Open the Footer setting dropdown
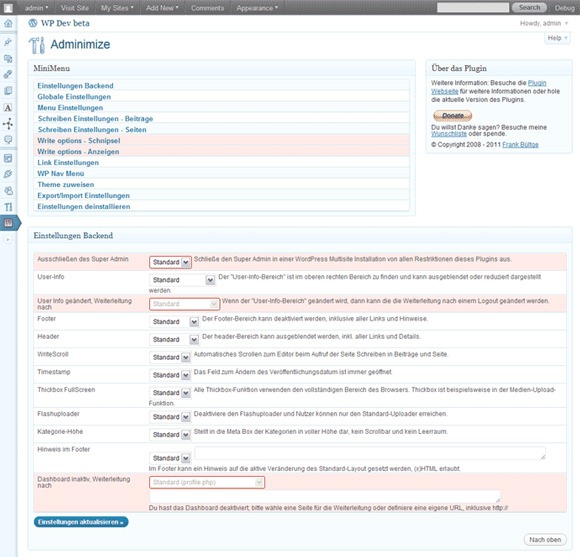Screen dimensions: 580x557 [174, 322]
